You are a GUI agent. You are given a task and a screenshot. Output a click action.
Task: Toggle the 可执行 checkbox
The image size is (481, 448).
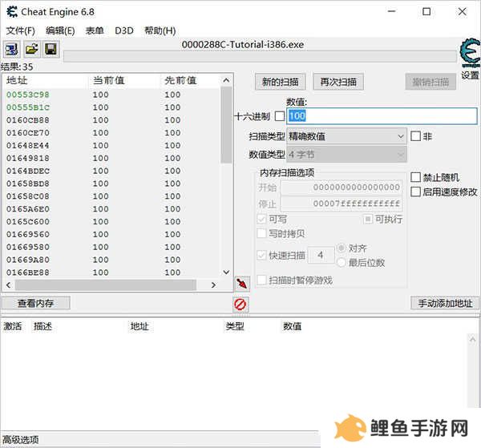368,219
